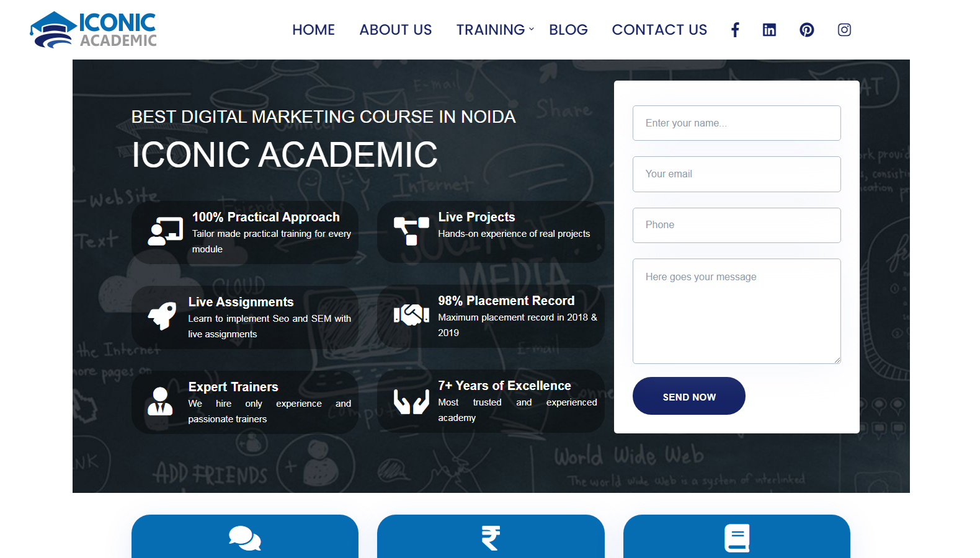Open the About Us page
The height and width of the screenshot is (558, 980).
(396, 30)
